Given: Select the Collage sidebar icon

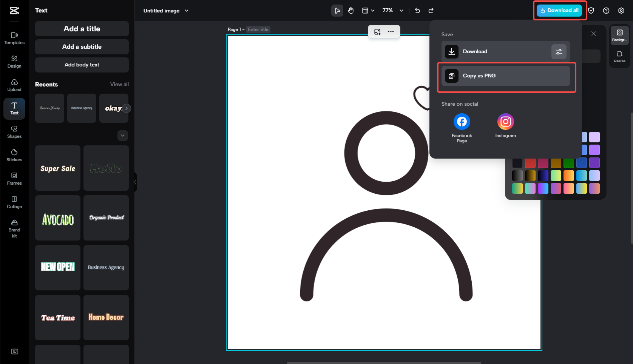Looking at the screenshot, I should click(x=14, y=201).
